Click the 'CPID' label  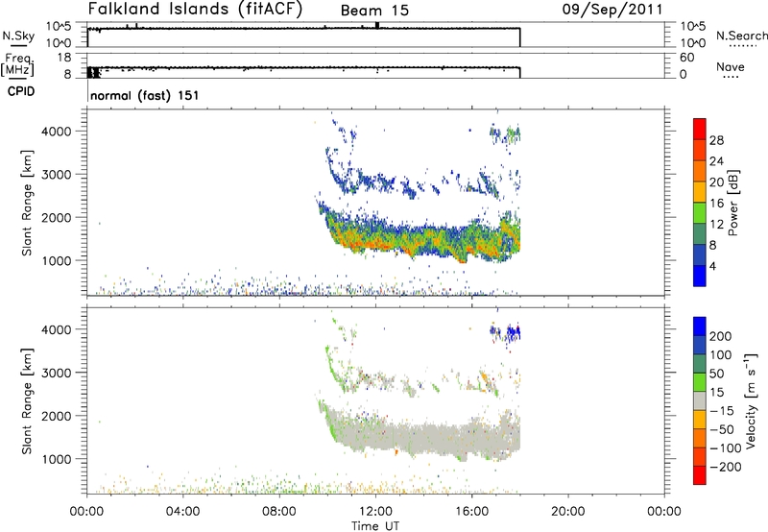20,91
